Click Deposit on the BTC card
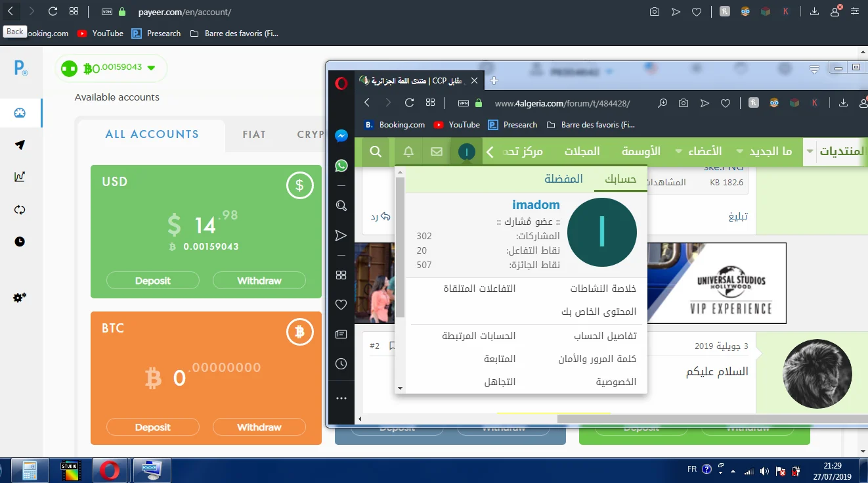This screenshot has width=868, height=483. (152, 427)
